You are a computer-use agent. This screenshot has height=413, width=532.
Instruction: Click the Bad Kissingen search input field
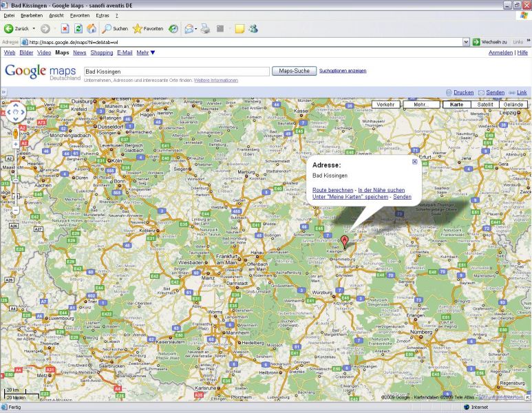coord(177,72)
